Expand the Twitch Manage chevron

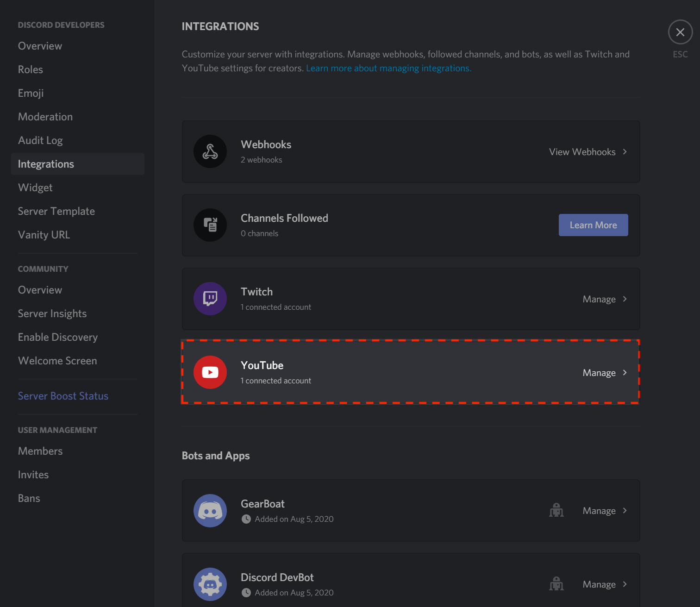625,299
